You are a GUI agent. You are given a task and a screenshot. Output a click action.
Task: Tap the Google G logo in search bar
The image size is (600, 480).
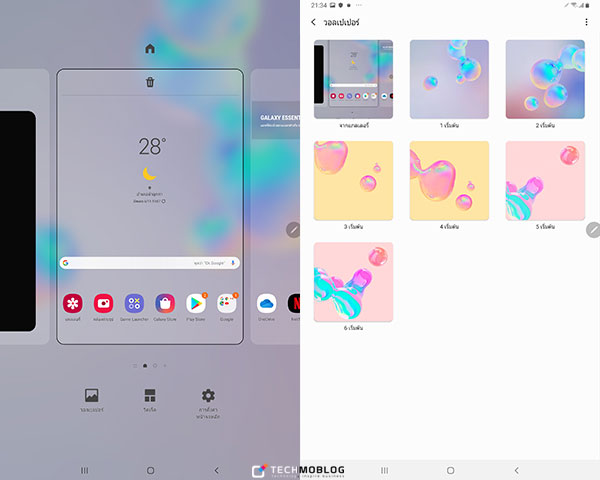66,263
